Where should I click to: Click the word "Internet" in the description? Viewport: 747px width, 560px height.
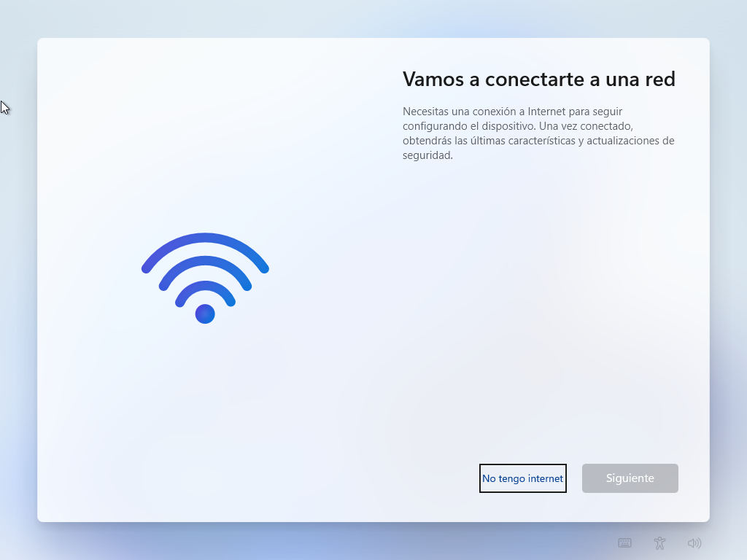[547, 112]
